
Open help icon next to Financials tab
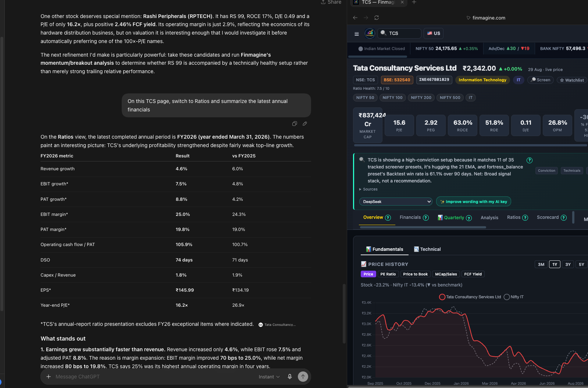tap(426, 218)
